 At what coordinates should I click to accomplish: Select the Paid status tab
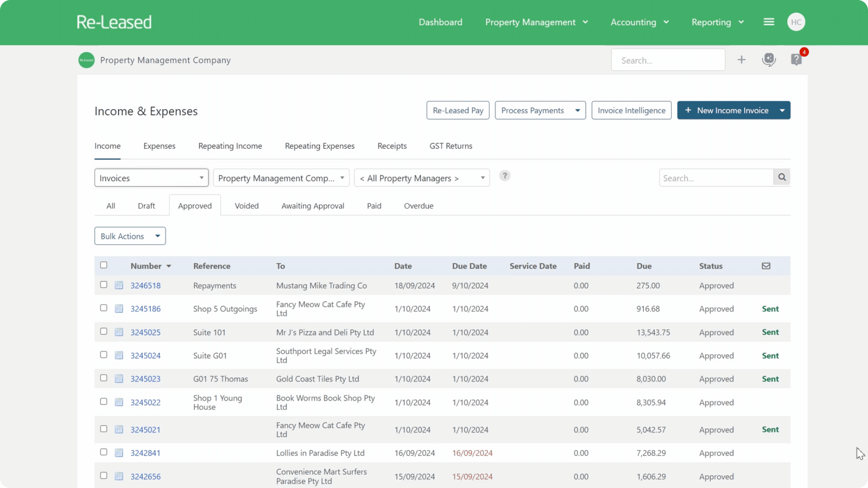pyautogui.click(x=374, y=206)
